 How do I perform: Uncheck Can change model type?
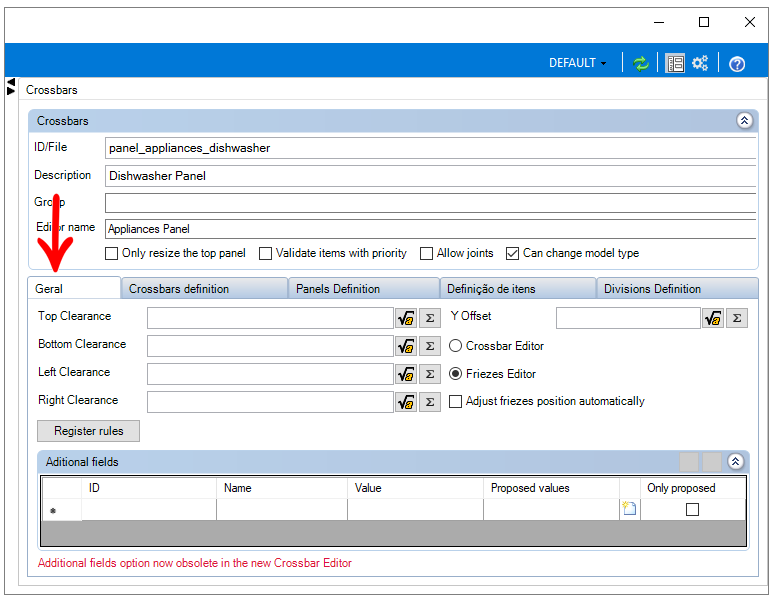click(513, 253)
